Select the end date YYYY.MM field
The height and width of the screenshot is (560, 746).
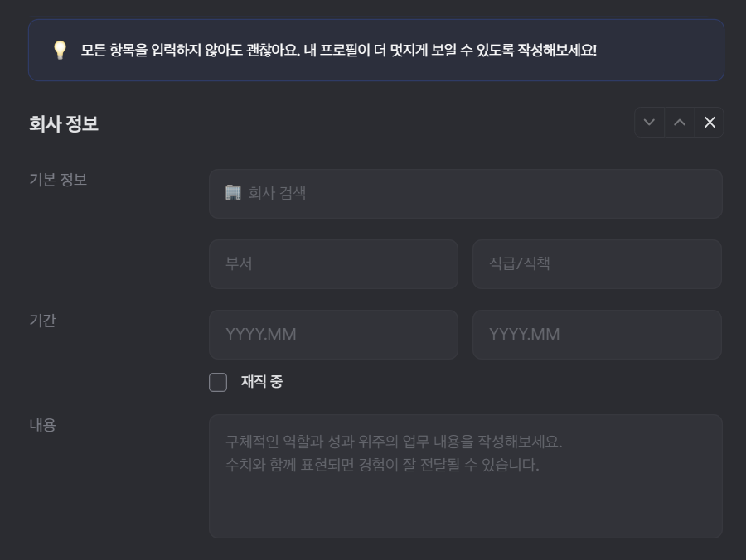pyautogui.click(x=597, y=334)
